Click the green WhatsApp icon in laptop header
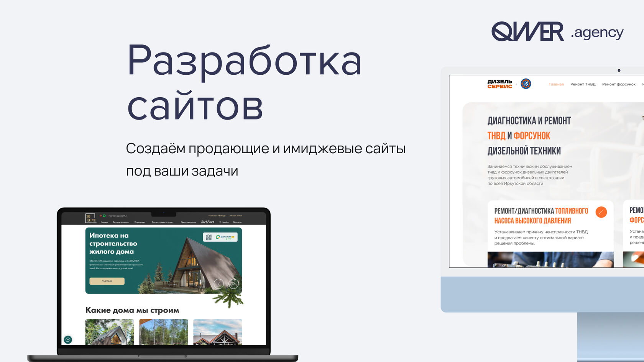Screen dimensions: 644x362 104,216
